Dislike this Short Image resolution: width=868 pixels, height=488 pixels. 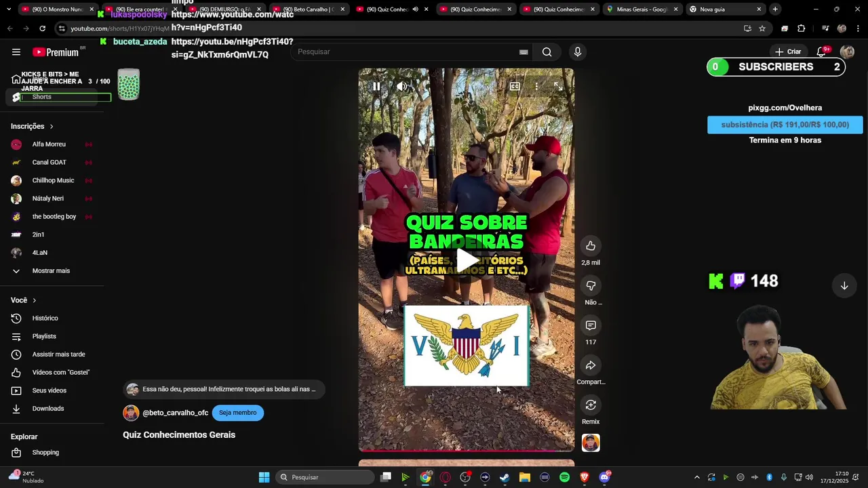coord(591,286)
